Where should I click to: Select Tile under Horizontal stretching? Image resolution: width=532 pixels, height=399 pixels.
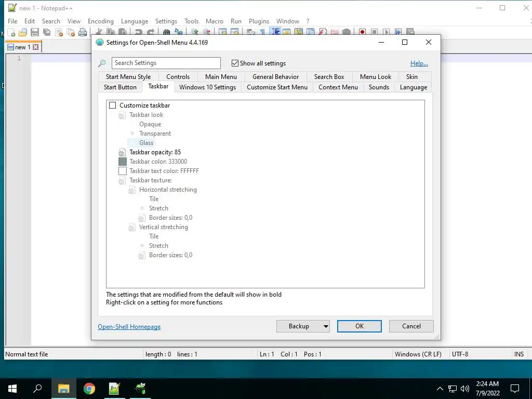tap(154, 199)
